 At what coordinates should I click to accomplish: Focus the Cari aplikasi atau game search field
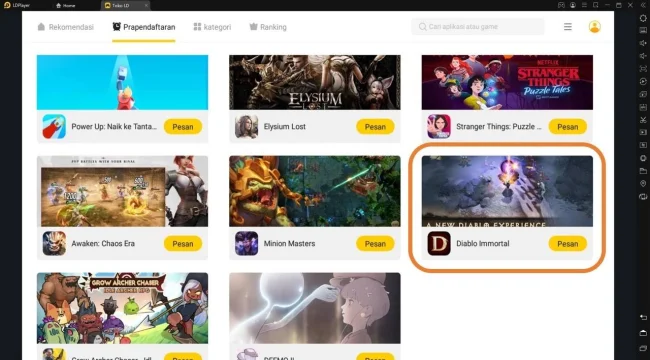point(478,27)
